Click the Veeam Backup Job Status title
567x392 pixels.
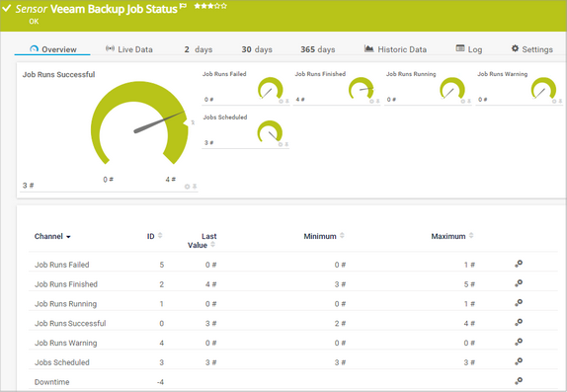tap(114, 9)
